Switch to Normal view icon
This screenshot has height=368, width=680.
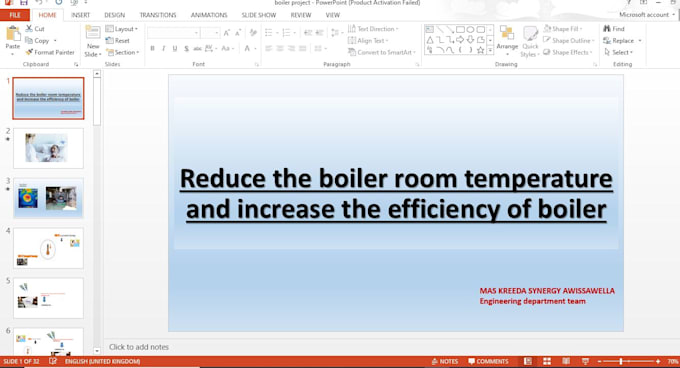[x=528, y=361]
